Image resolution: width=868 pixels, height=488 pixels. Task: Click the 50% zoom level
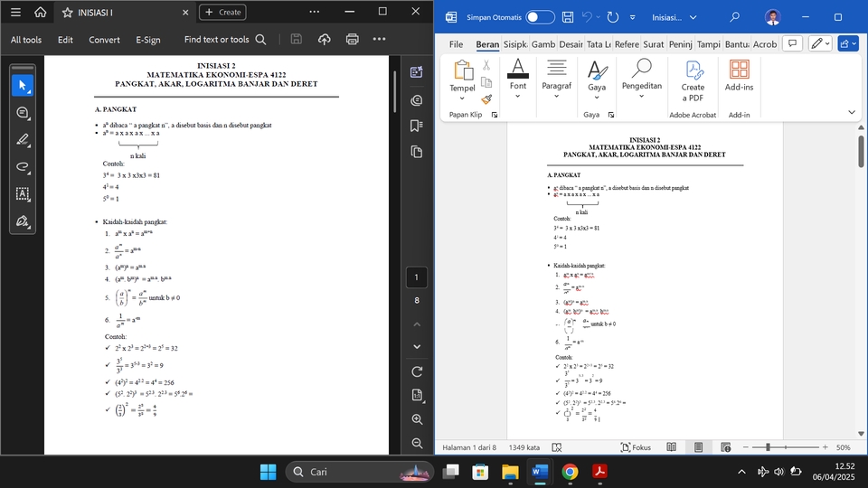pyautogui.click(x=843, y=447)
